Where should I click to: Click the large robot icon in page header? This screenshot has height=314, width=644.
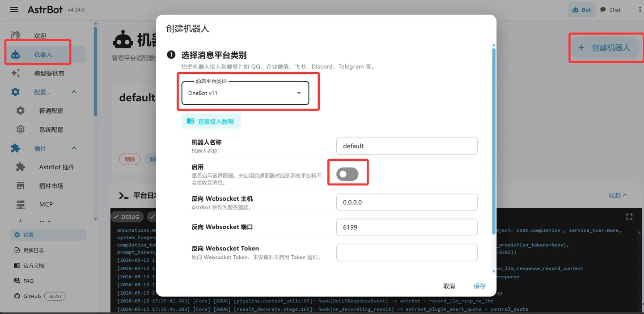coord(123,40)
